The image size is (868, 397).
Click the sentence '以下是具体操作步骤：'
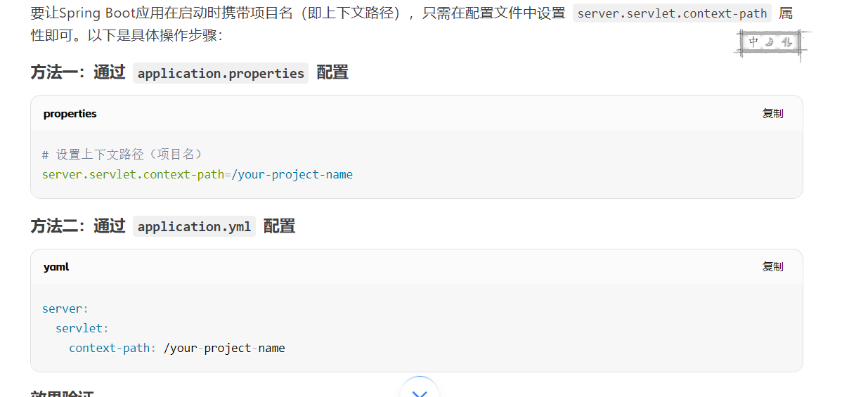click(155, 35)
